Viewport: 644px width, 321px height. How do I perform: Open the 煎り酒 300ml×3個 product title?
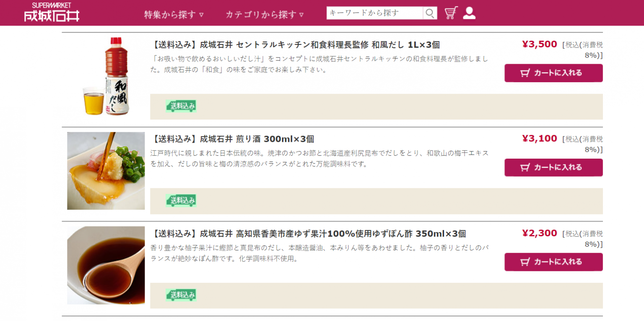click(x=232, y=139)
